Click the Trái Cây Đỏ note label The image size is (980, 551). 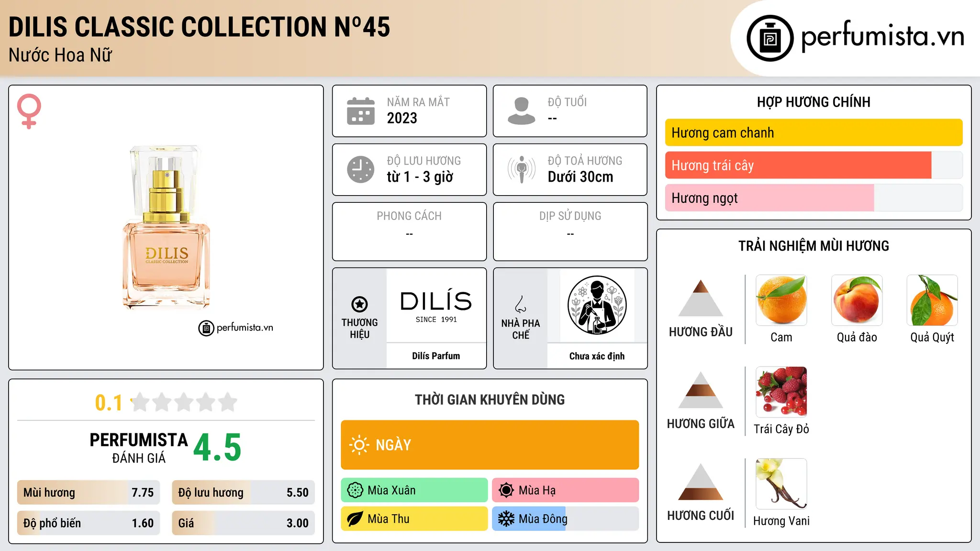pyautogui.click(x=781, y=429)
